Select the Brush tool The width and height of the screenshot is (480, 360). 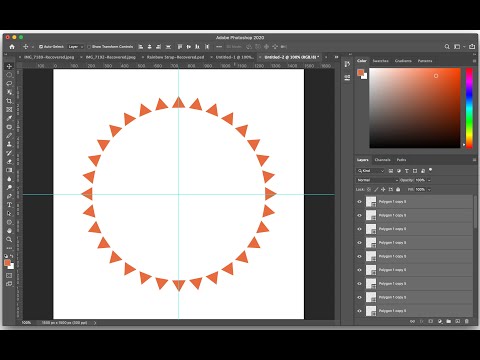(9, 135)
